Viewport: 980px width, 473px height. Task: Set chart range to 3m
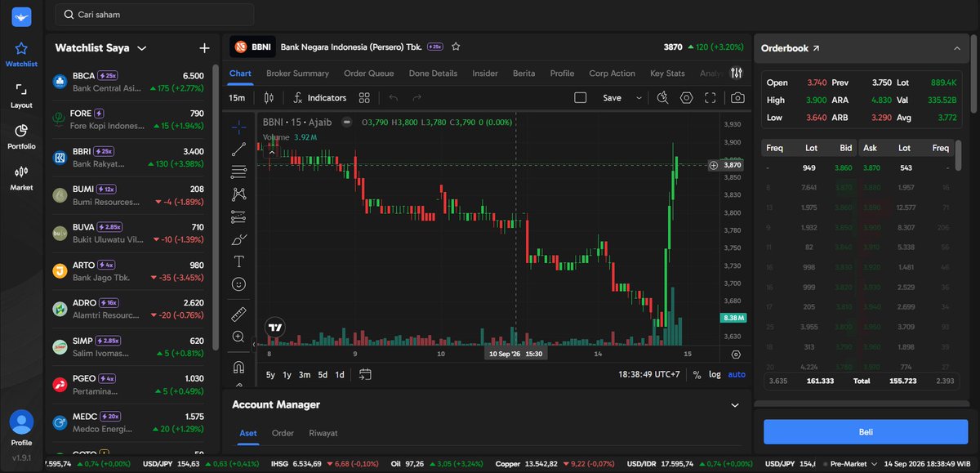[304, 374]
